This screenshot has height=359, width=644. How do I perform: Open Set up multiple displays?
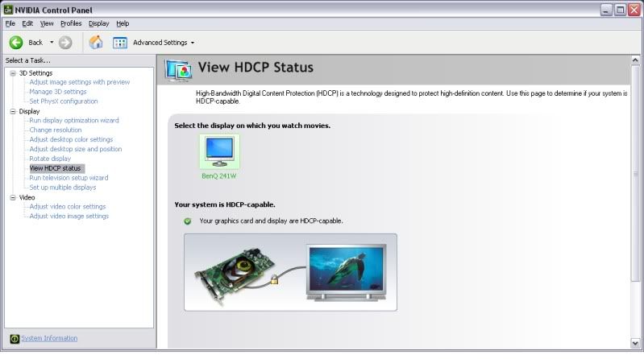[62, 187]
